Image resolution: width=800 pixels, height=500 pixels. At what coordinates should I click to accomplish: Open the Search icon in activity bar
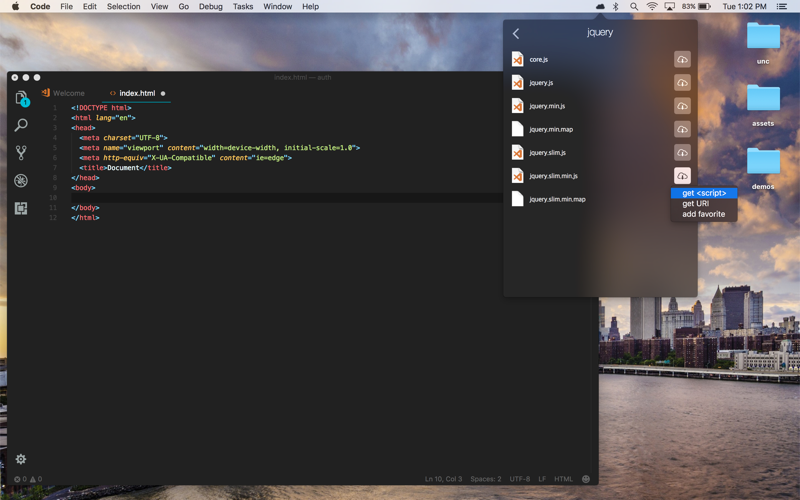point(21,125)
